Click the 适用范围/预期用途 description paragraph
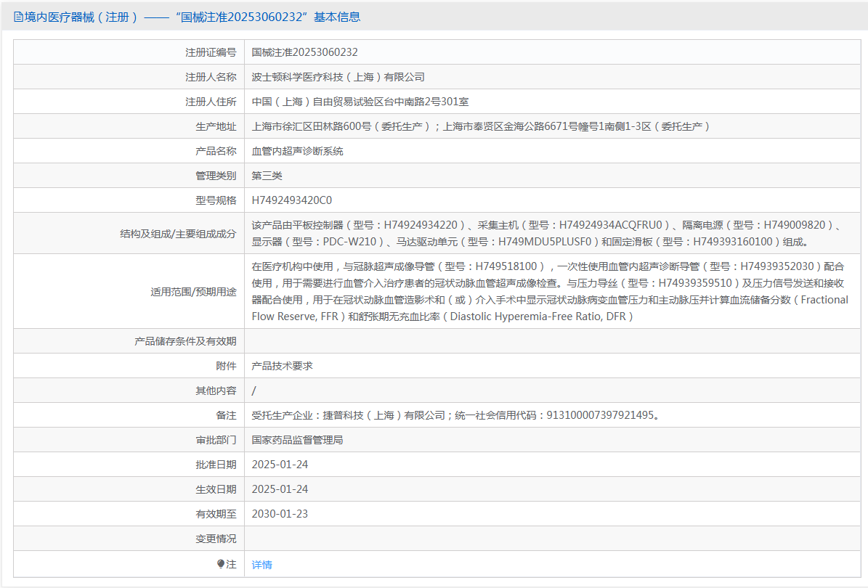The width and height of the screenshot is (868, 588). click(549, 291)
